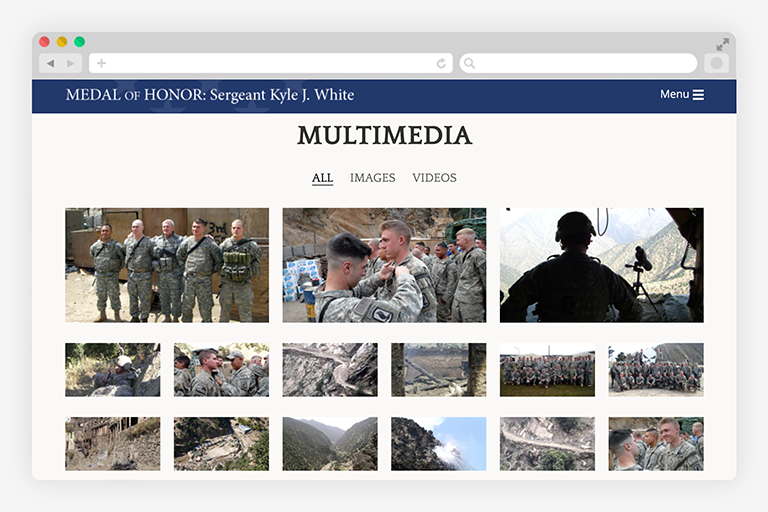The width and height of the screenshot is (768, 512).
Task: Open green mountain valley thumbnail
Action: (x=330, y=444)
